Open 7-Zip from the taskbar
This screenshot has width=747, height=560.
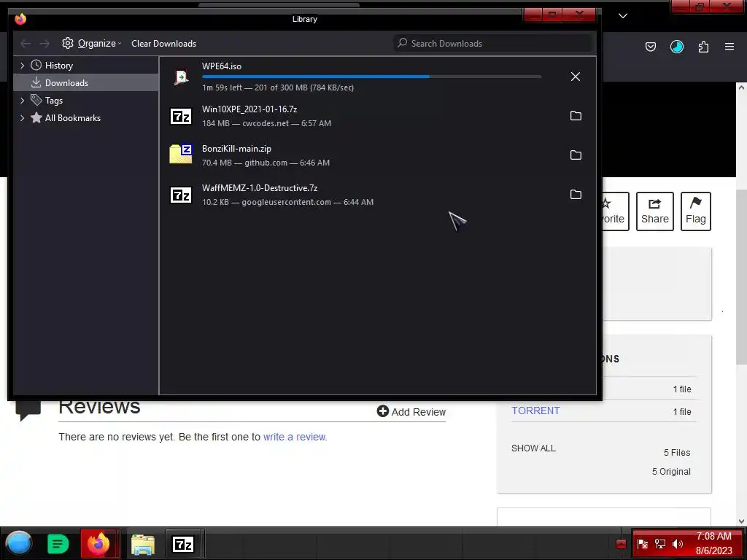point(183,543)
